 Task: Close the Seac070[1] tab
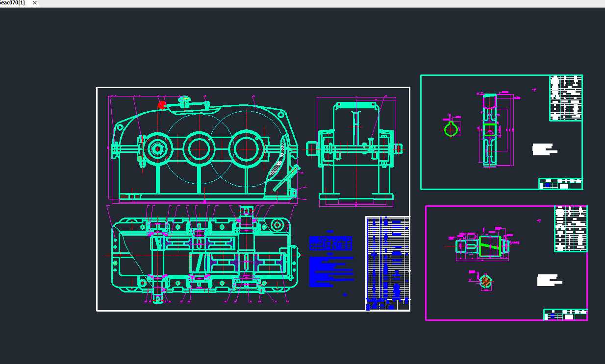pos(34,3)
